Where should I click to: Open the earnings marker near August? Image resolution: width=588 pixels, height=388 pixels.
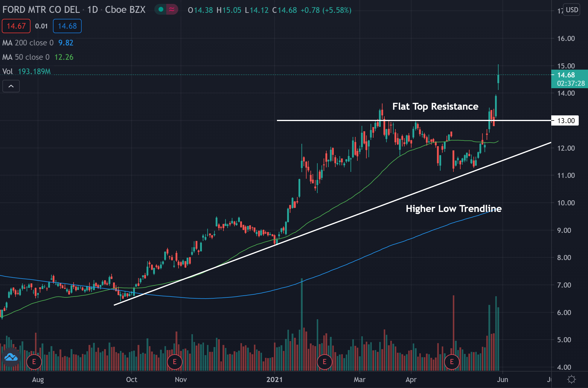34,362
